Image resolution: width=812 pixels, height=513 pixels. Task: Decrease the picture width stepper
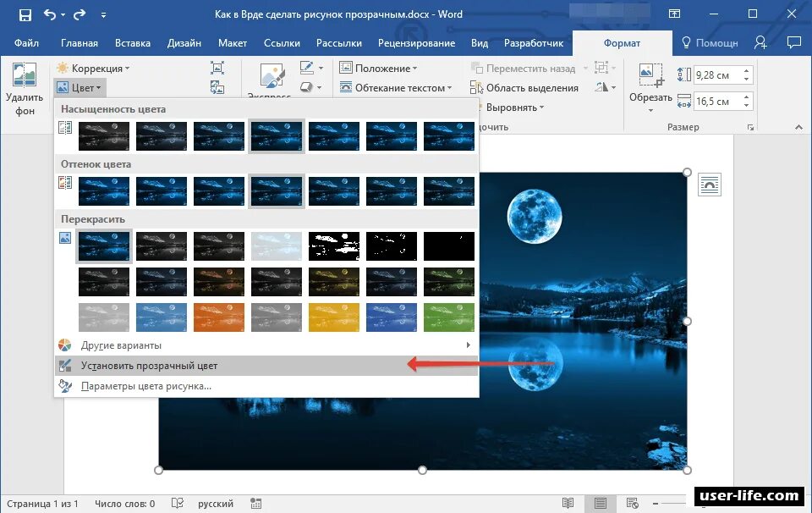[x=746, y=106]
